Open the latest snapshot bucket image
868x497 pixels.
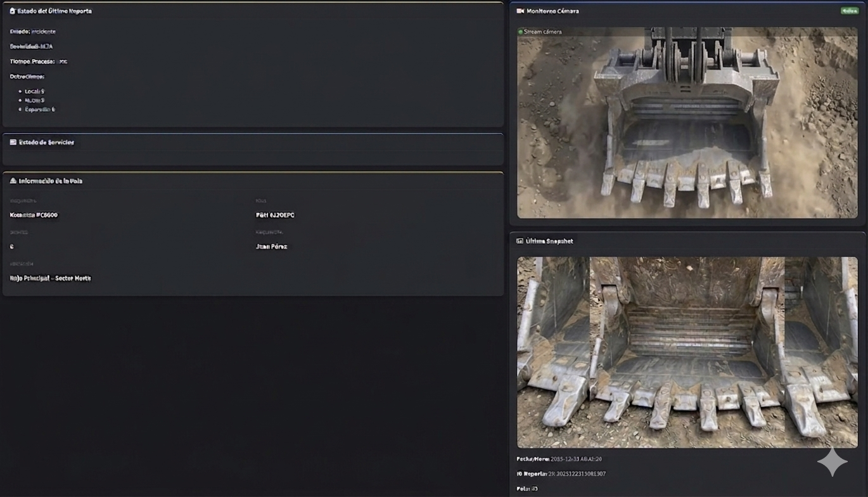[687, 352]
